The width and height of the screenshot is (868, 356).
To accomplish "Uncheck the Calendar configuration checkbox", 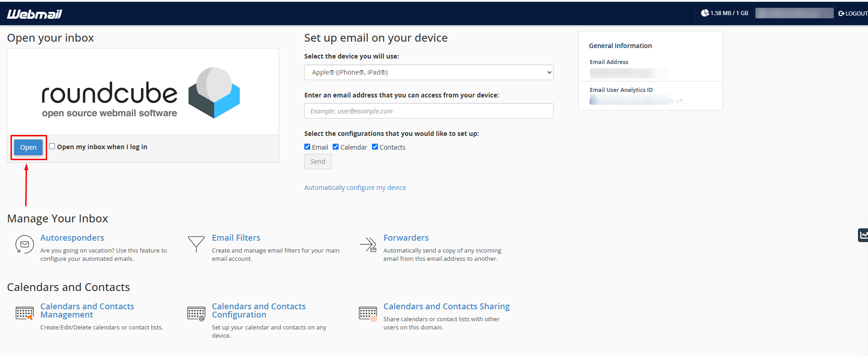I will click(335, 147).
